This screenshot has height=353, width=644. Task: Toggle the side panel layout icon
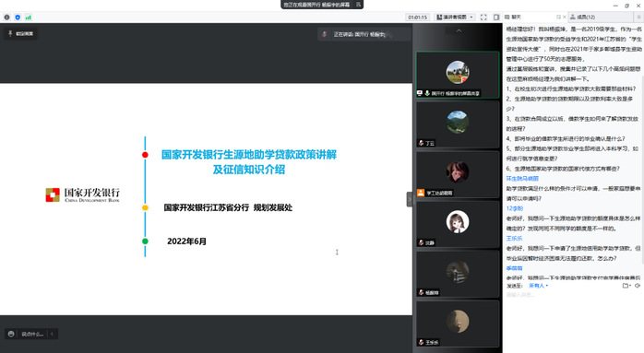(496, 18)
